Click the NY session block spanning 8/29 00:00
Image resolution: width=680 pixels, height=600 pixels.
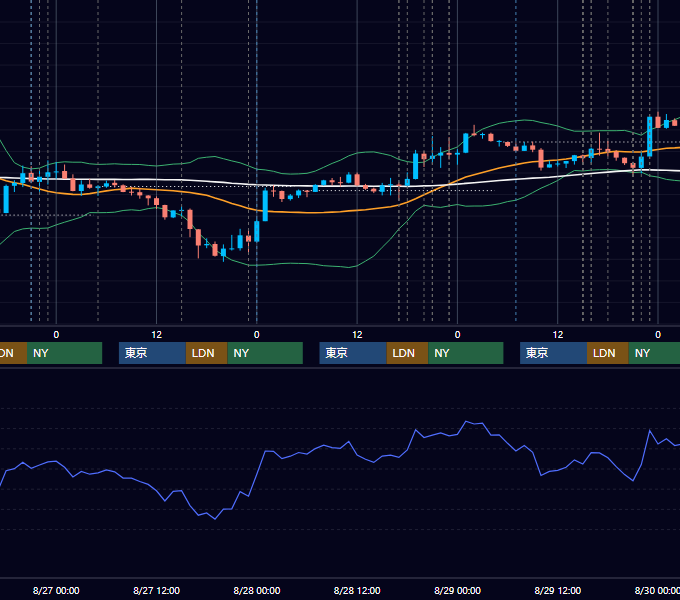[x=466, y=353]
